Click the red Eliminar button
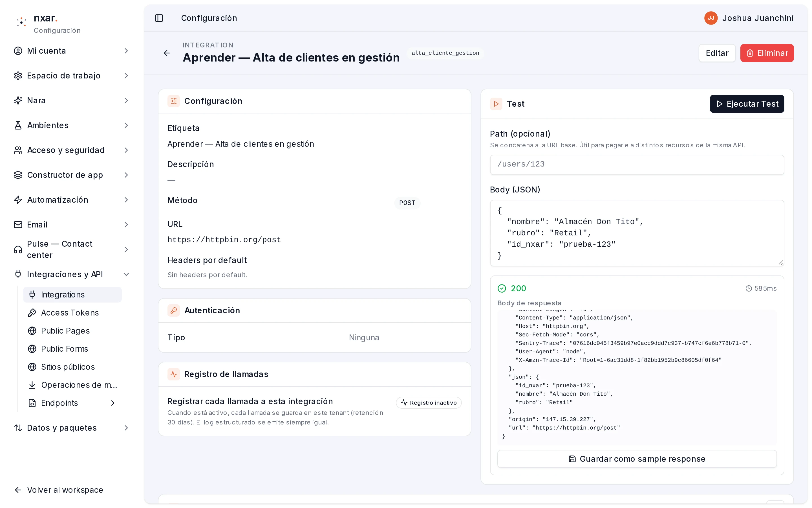The width and height of the screenshot is (812, 508). pyautogui.click(x=767, y=53)
